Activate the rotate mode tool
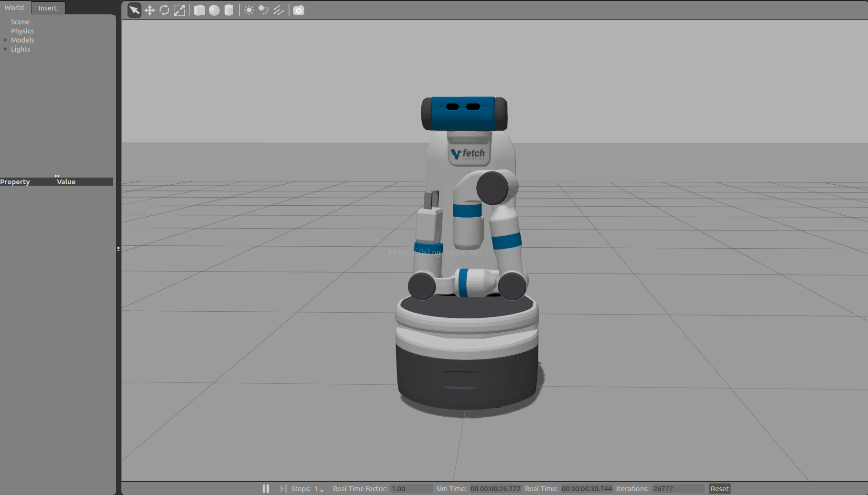 (164, 10)
